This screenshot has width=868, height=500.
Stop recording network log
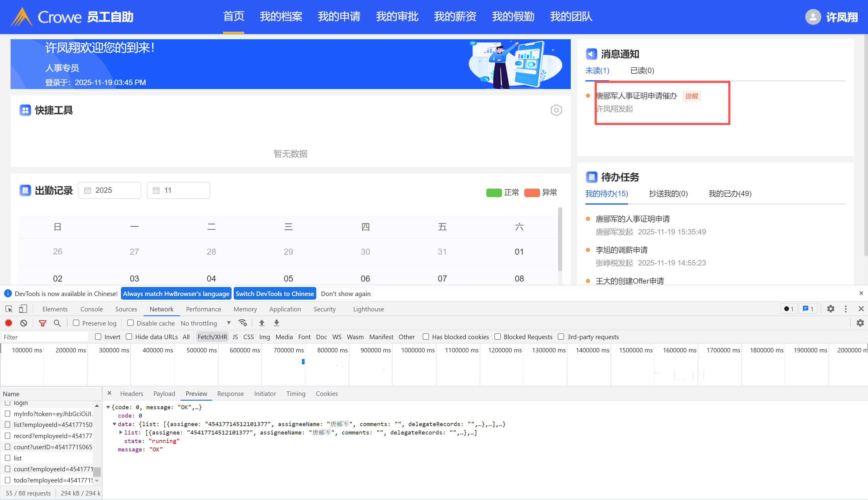(x=8, y=323)
